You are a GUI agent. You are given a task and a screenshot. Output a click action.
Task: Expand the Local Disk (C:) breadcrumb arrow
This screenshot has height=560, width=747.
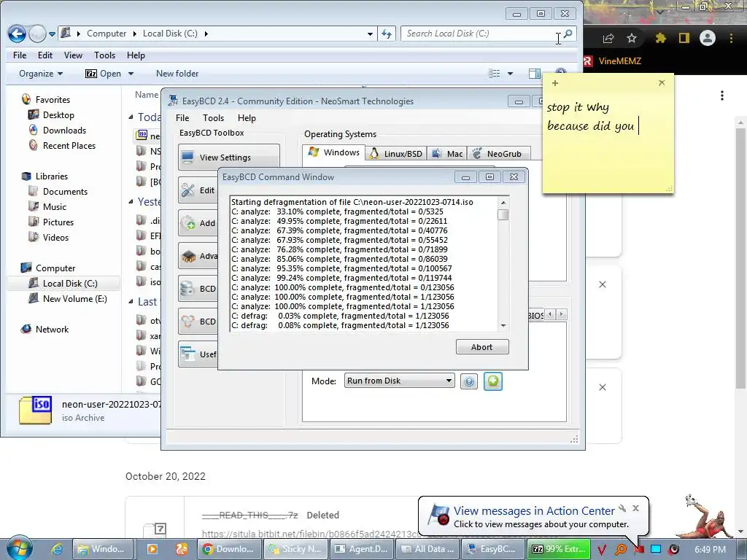tap(206, 34)
